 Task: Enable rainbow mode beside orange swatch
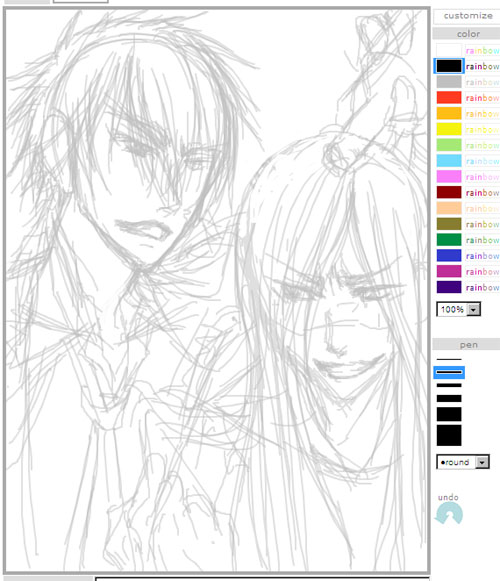click(x=483, y=113)
